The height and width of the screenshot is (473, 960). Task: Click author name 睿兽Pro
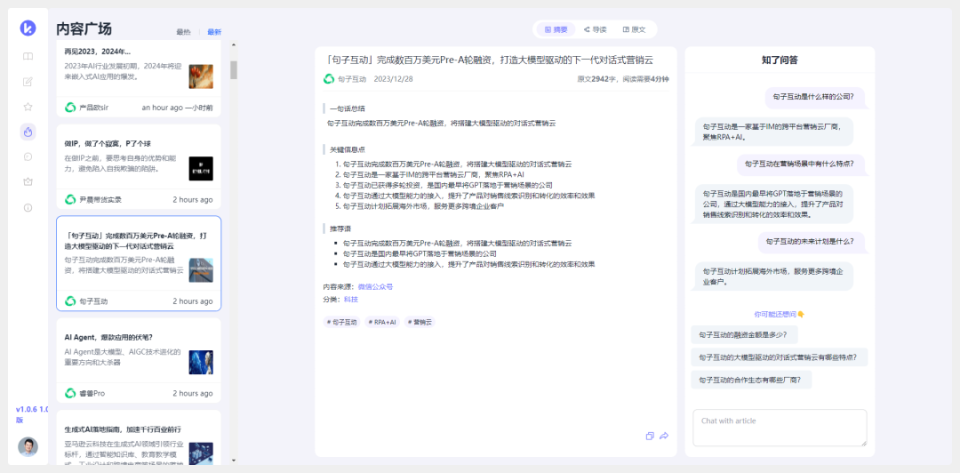92,393
